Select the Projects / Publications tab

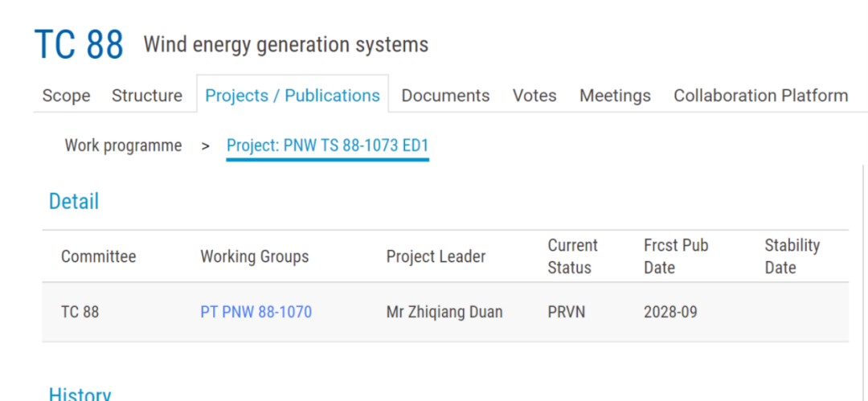pyautogui.click(x=293, y=96)
